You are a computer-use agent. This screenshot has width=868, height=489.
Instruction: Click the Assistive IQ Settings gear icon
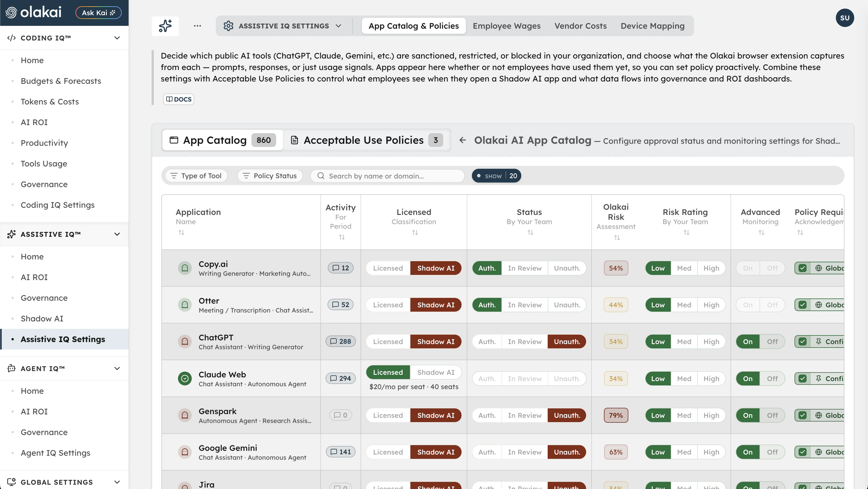[228, 26]
